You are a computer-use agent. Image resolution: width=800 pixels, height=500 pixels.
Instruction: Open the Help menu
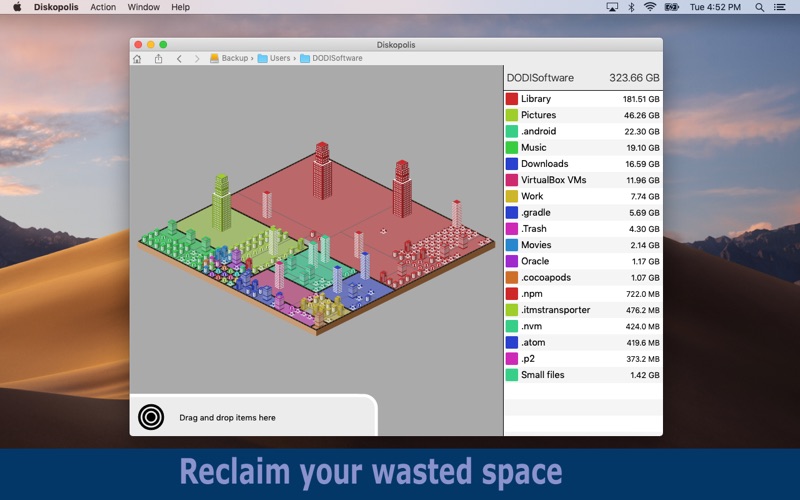pos(180,7)
